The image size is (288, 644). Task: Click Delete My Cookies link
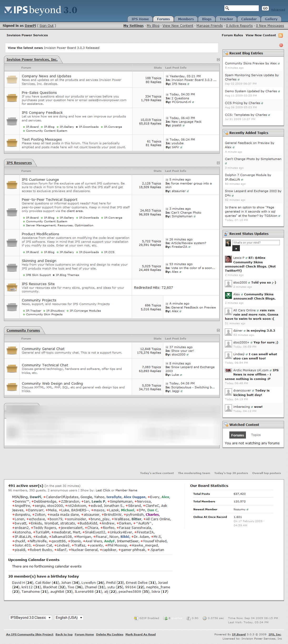pyautogui.click(x=109, y=634)
